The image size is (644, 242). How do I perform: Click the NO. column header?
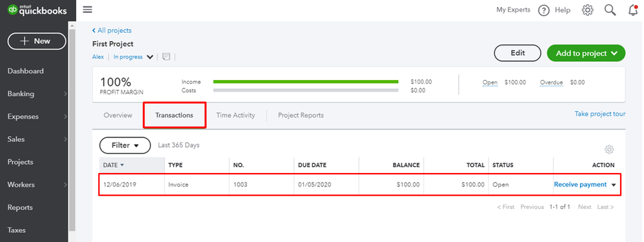coord(239,165)
